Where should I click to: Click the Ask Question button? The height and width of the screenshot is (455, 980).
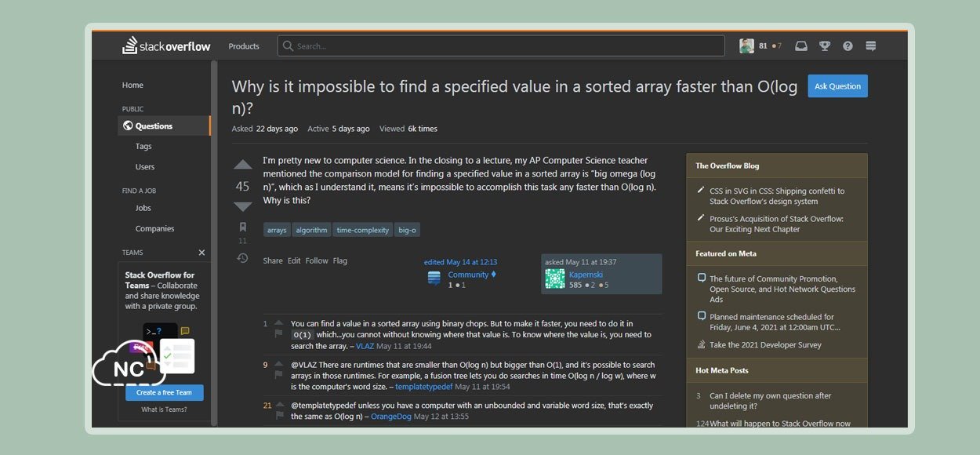837,86
